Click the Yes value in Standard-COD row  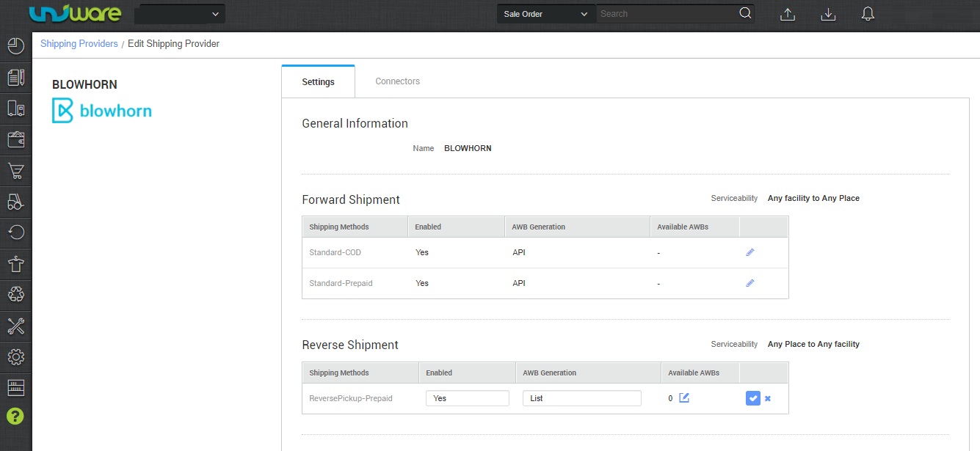coord(422,252)
